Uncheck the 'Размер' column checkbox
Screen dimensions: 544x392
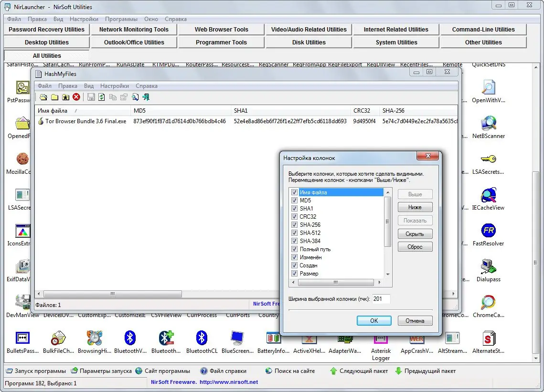coord(294,274)
